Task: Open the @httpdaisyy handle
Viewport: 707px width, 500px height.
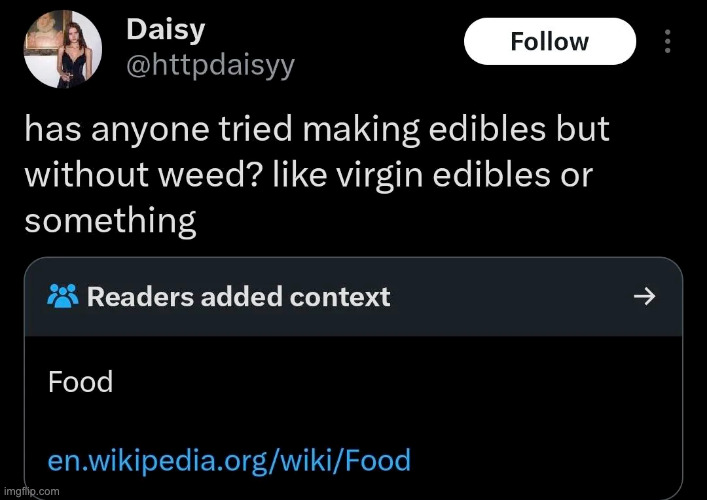Action: click(210, 66)
